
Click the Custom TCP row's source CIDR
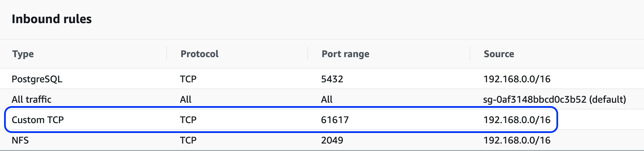517,120
